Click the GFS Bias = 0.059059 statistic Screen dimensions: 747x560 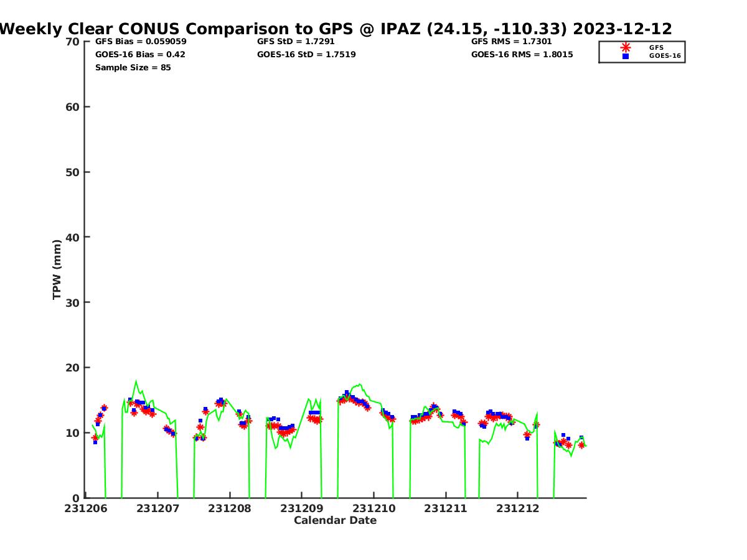[x=141, y=42]
